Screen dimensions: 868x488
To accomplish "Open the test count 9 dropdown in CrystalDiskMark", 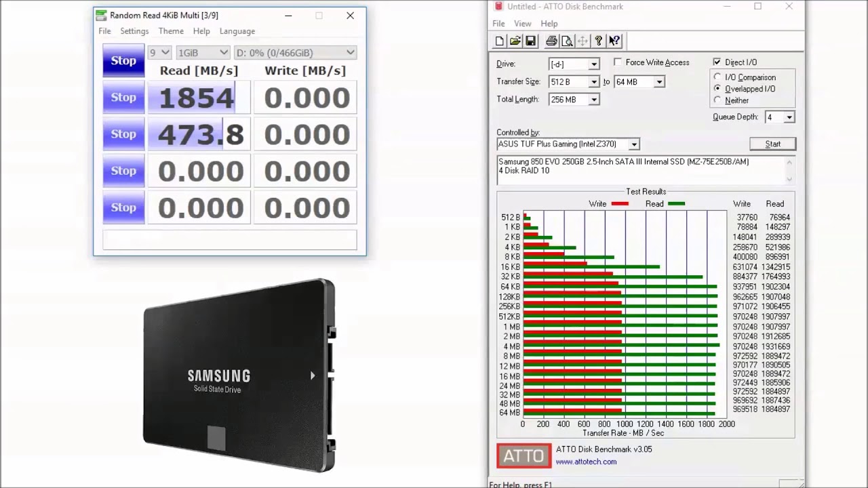I will 159,52.
